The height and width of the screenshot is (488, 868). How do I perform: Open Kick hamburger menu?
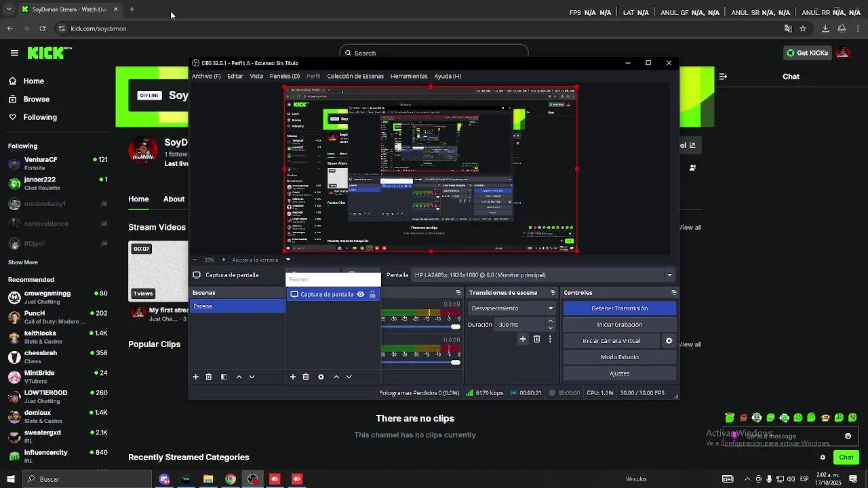(x=14, y=53)
